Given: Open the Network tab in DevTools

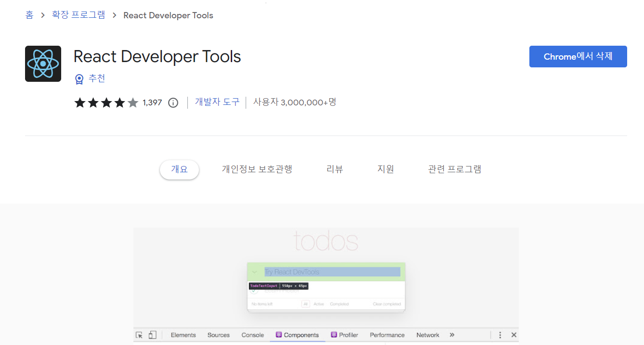Looking at the screenshot, I should click(x=428, y=335).
